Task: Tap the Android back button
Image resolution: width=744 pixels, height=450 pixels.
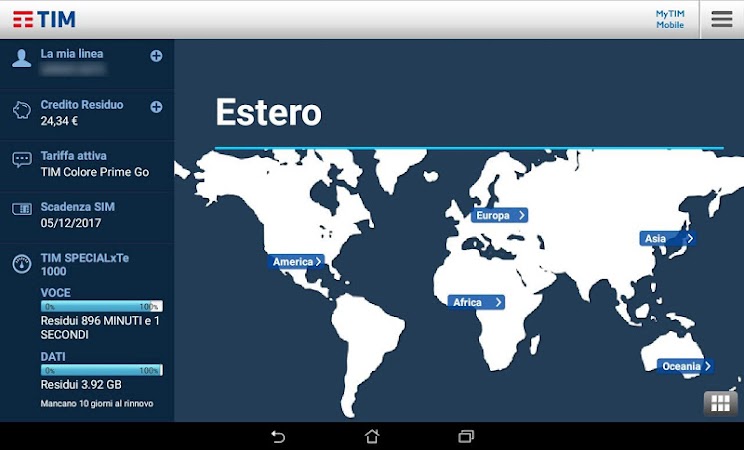Action: [x=278, y=436]
